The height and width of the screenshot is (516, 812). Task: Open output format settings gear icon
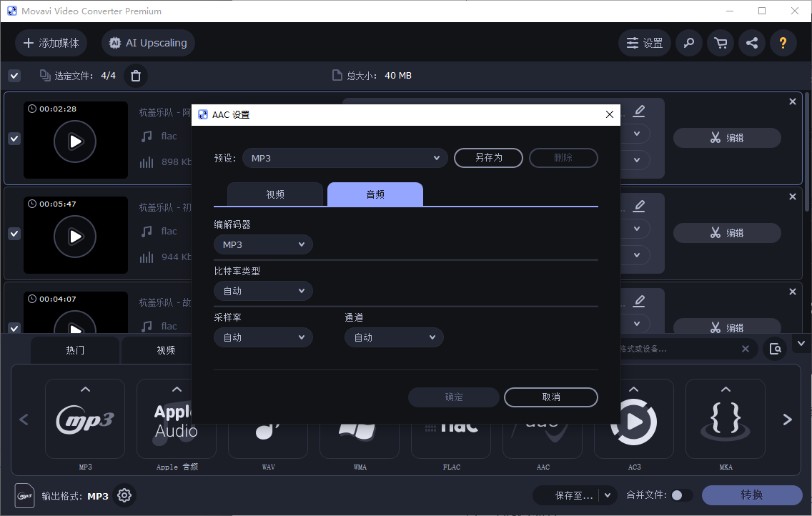pyautogui.click(x=124, y=495)
